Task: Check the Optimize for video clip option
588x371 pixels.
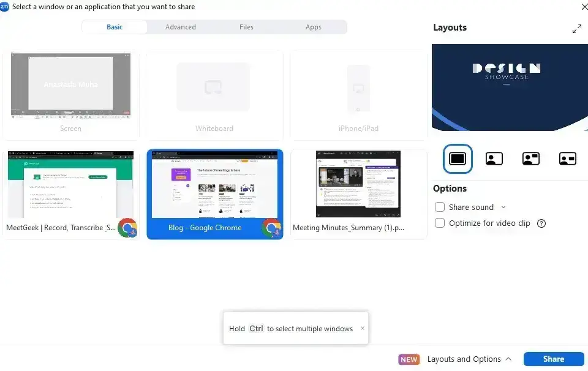Action: coord(439,223)
